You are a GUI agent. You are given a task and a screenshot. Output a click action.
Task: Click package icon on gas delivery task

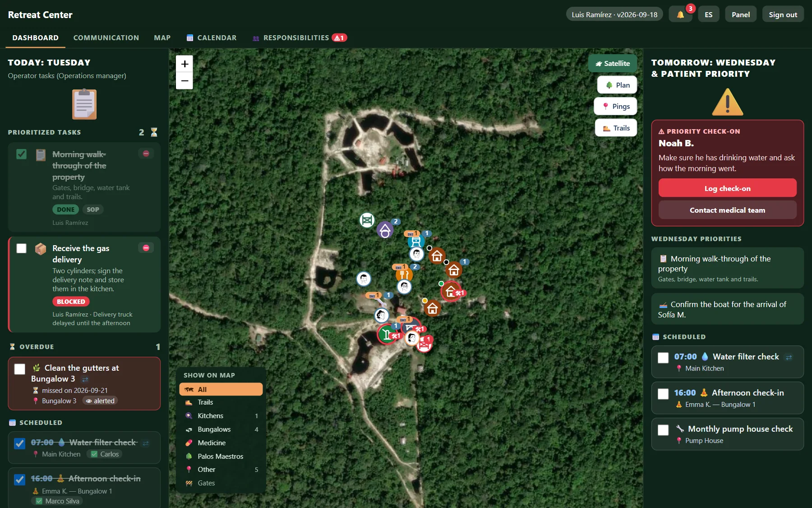tap(41, 249)
